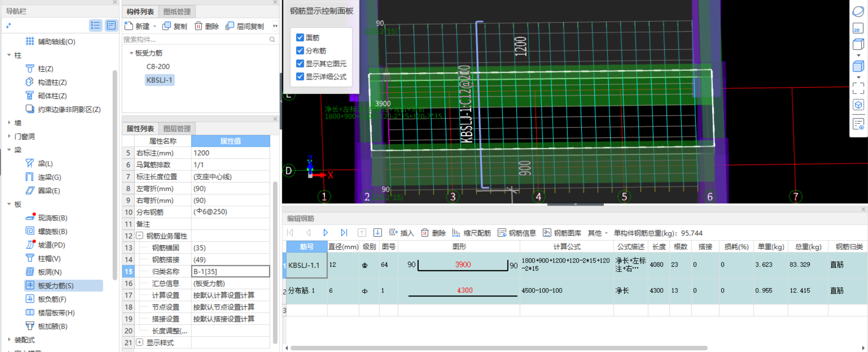Select C8-200 component
Viewport: 868px width, 352px height.
tap(158, 66)
